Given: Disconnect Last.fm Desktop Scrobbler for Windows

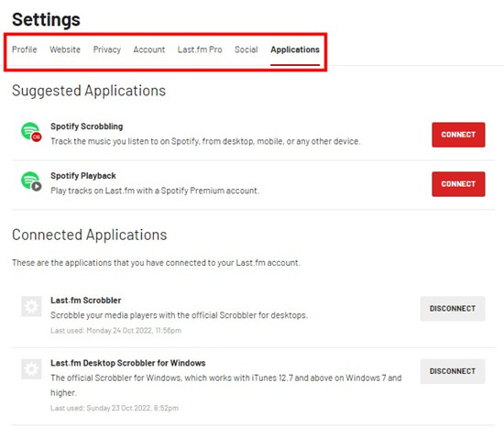Looking at the screenshot, I should click(453, 371).
